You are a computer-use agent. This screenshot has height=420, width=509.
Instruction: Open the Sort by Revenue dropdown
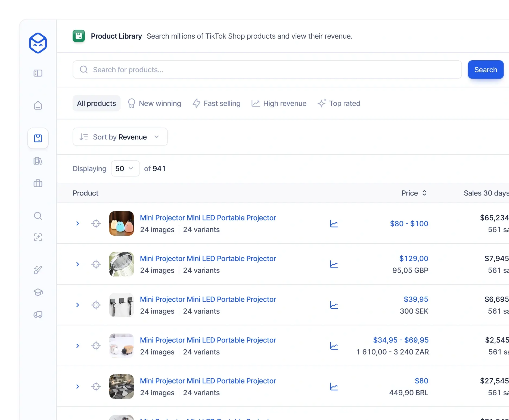coord(120,137)
